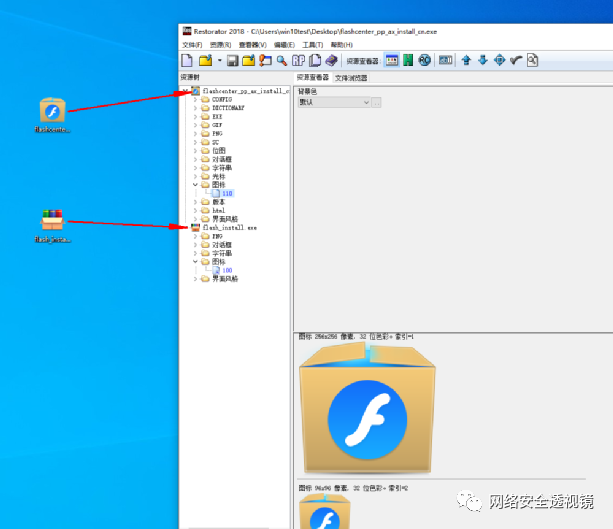Click the blue up arrow icon

point(466,61)
